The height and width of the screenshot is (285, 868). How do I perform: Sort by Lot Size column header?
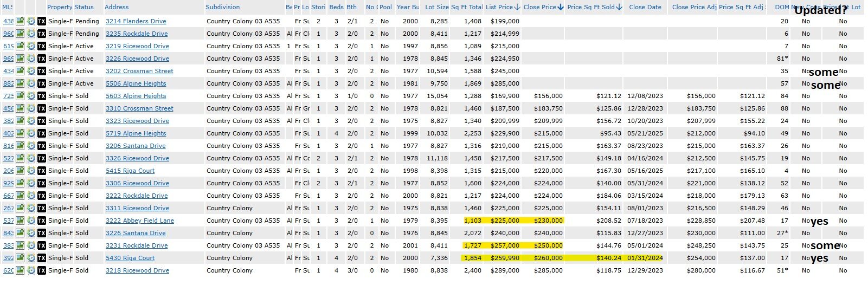(437, 8)
